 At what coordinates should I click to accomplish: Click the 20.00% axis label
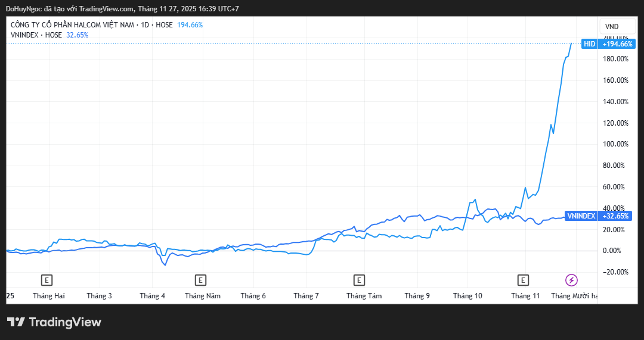click(x=614, y=229)
